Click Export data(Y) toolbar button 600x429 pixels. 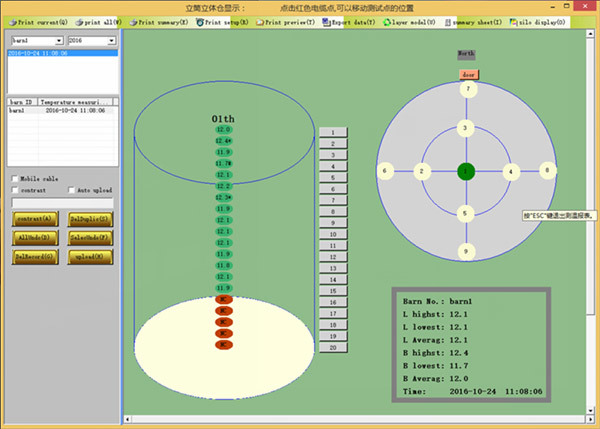click(349, 22)
